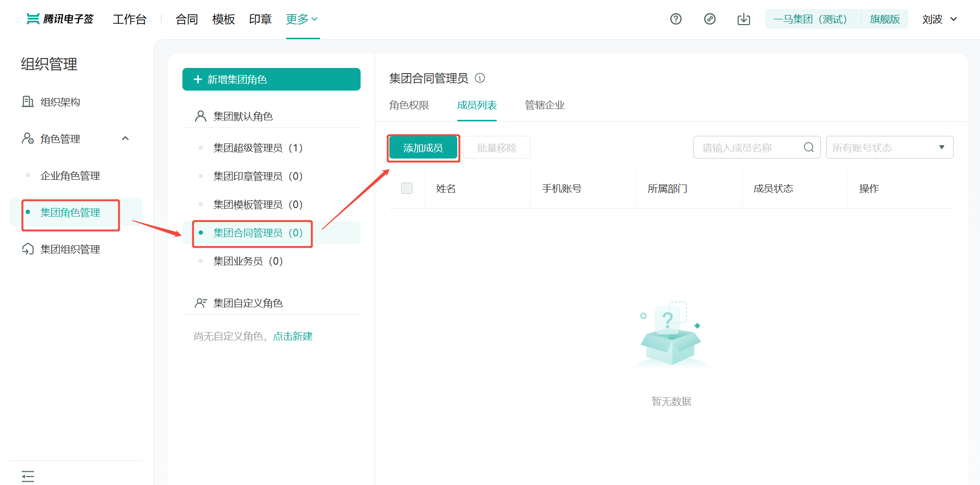This screenshot has height=485, width=980.
Task: Click the search magnifier icon
Action: point(808,148)
